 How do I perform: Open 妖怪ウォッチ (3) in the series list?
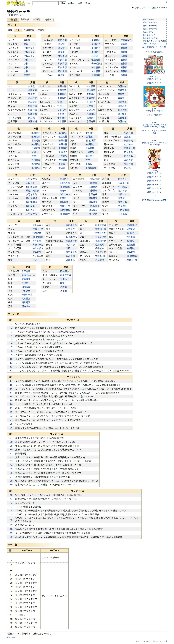150,26
